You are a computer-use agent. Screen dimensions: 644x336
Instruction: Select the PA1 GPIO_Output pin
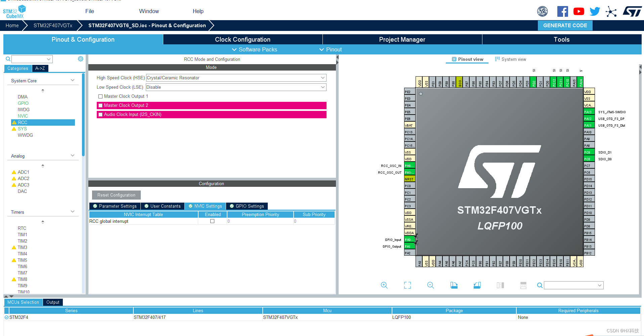[x=410, y=246]
